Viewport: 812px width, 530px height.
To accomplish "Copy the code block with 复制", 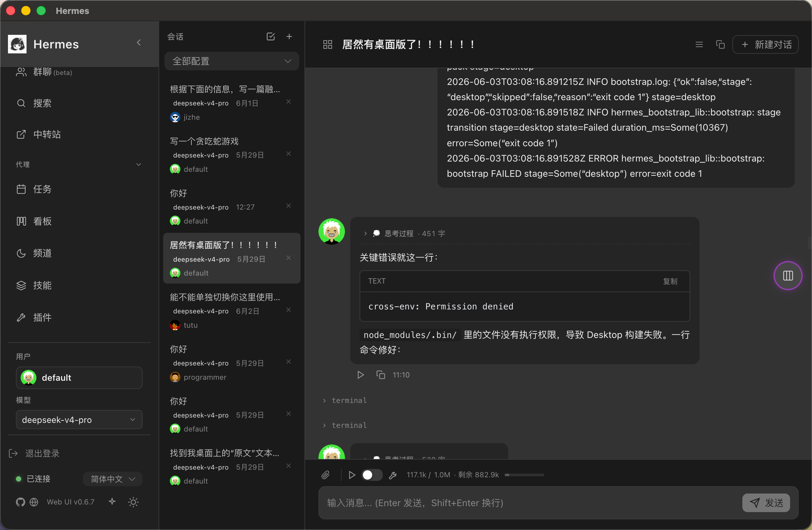I will coord(670,281).
